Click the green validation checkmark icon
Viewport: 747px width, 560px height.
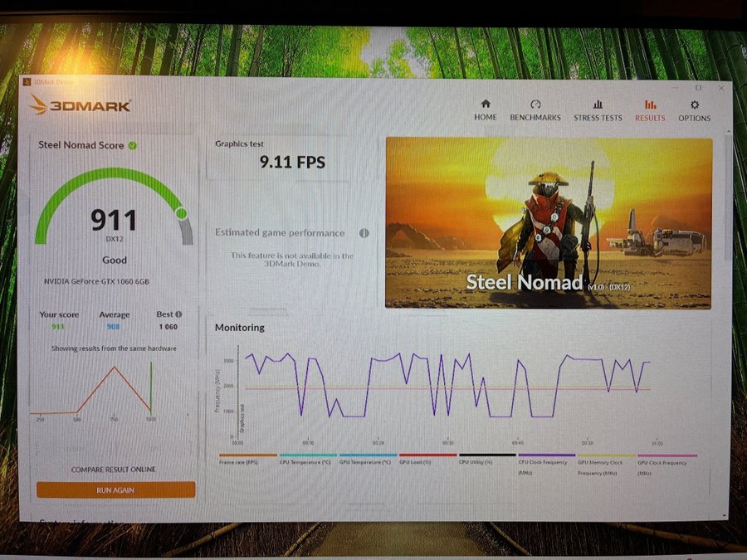click(x=133, y=146)
